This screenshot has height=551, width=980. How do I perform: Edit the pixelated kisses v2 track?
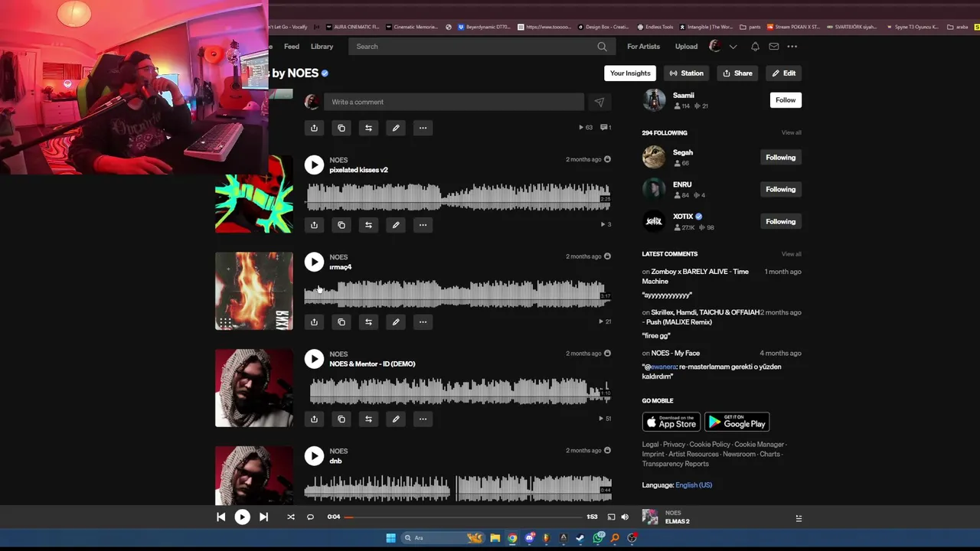[396, 225]
